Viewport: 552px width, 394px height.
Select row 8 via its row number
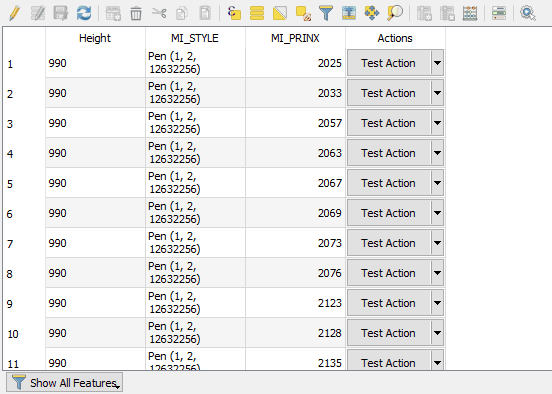coord(24,273)
